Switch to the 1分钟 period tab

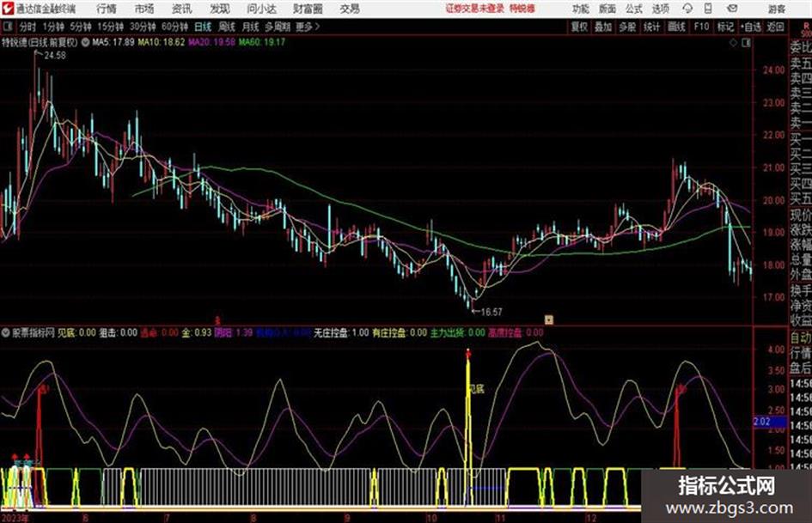53,27
